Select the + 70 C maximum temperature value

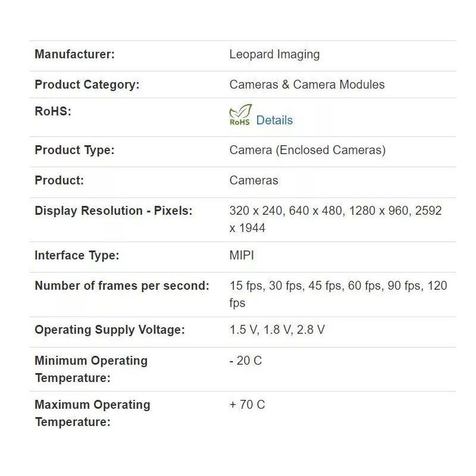[x=247, y=405]
